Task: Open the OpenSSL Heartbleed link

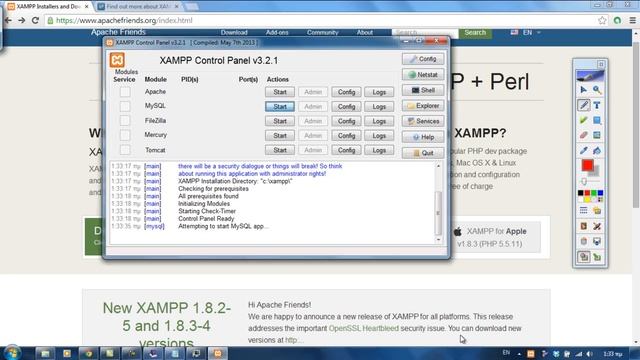Action: (364, 328)
